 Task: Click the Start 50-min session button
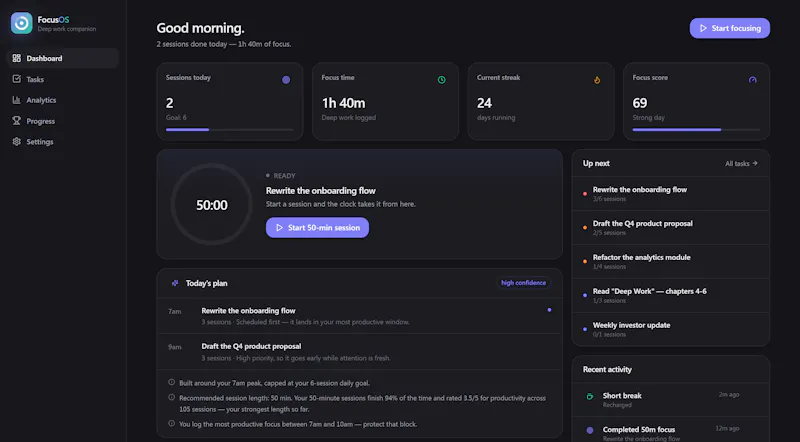click(x=317, y=228)
